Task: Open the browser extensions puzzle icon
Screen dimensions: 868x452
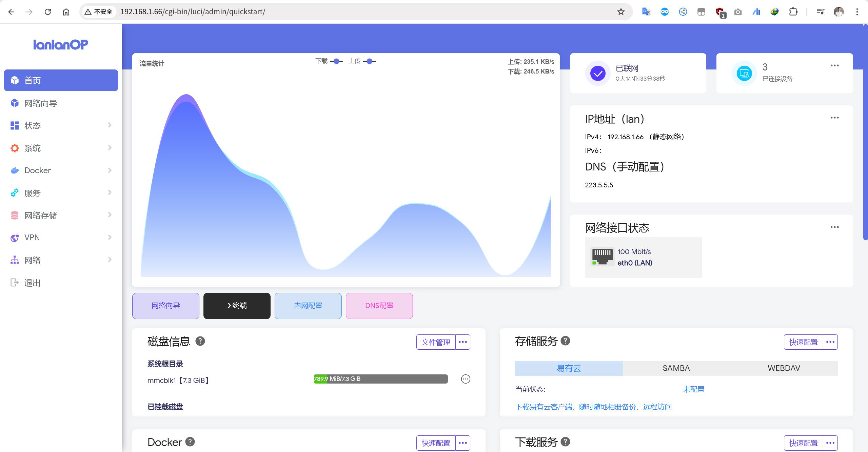Action: [x=793, y=12]
